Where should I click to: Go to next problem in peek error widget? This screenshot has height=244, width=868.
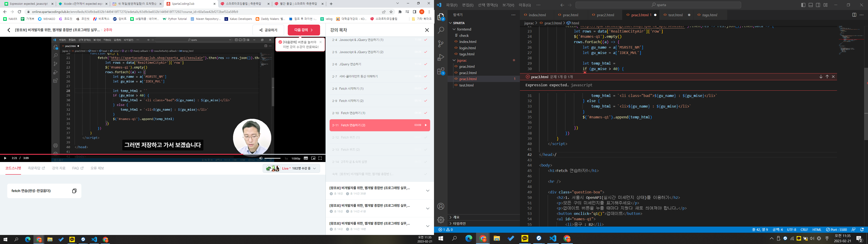(x=821, y=77)
